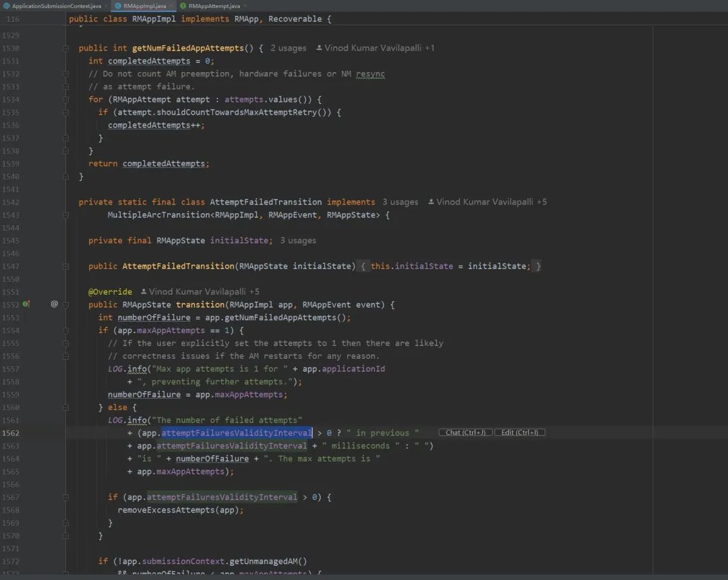Collapse the comment block at line 1555
This screenshot has height=580, width=728.
65,344
